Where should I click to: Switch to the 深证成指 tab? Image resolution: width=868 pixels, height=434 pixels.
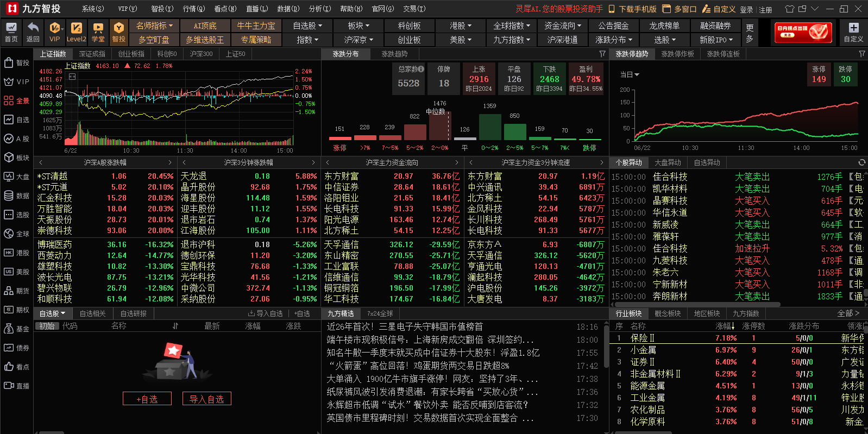point(92,54)
